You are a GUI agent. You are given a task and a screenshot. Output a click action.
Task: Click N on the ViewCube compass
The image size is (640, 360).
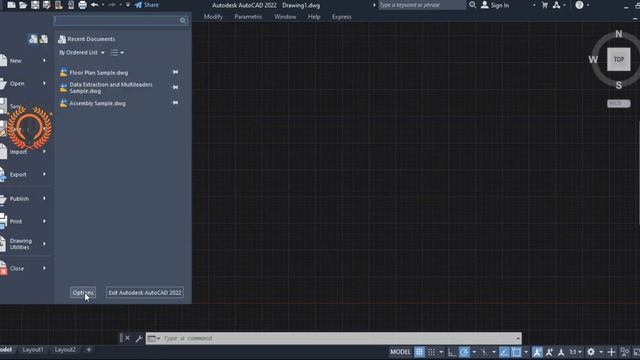coord(619,34)
